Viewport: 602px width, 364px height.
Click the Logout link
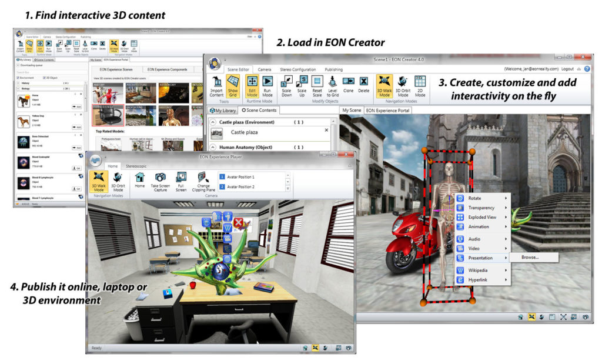(x=567, y=69)
